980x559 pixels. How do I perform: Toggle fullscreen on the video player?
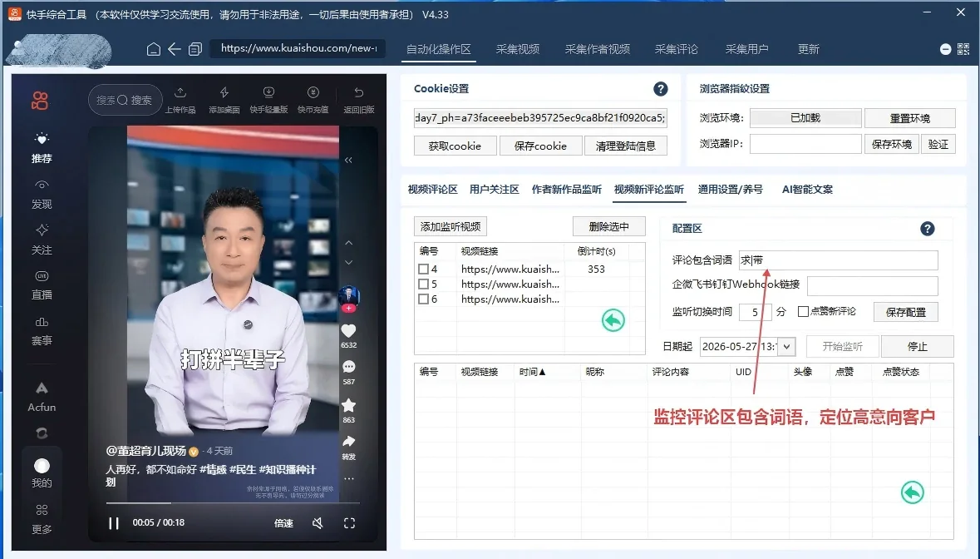click(x=349, y=522)
